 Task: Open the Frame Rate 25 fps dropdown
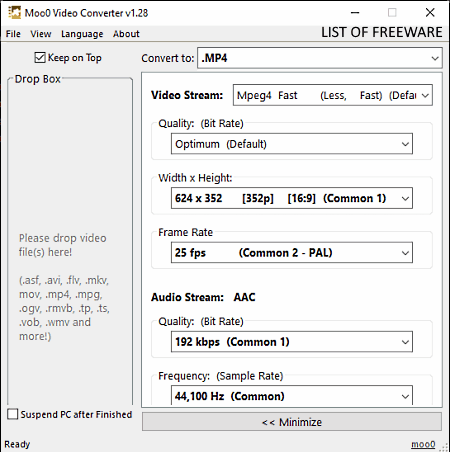point(292,253)
